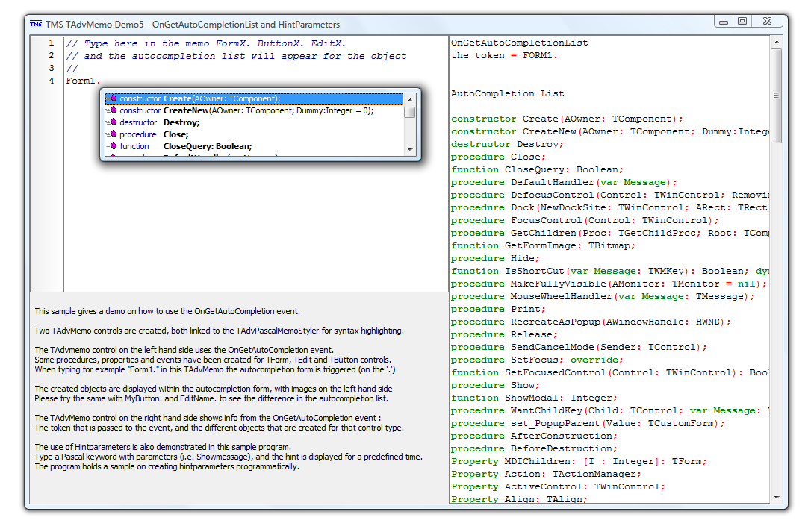
Task: Click the description text 'This sample gives a demo'
Action: pos(167,311)
